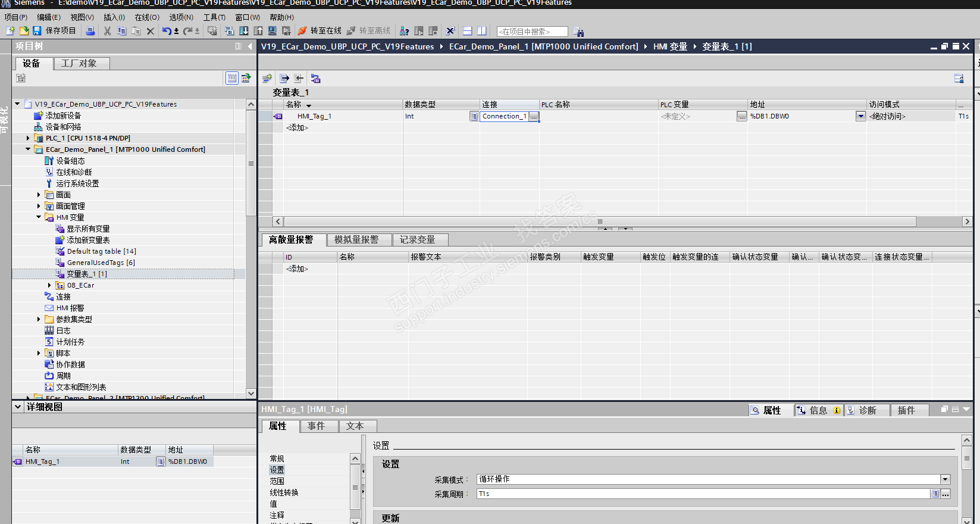Click the open project icon
This screenshot has width=980, height=524.
(24, 31)
